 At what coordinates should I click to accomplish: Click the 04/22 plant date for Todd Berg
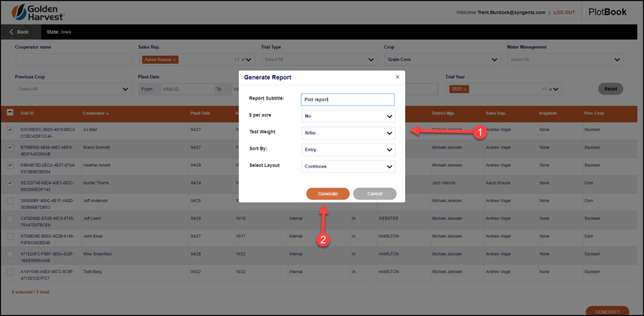click(x=196, y=272)
